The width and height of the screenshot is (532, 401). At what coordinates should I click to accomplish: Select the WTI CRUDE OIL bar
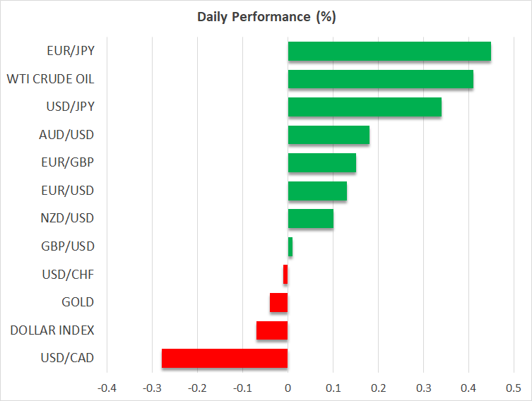380,79
